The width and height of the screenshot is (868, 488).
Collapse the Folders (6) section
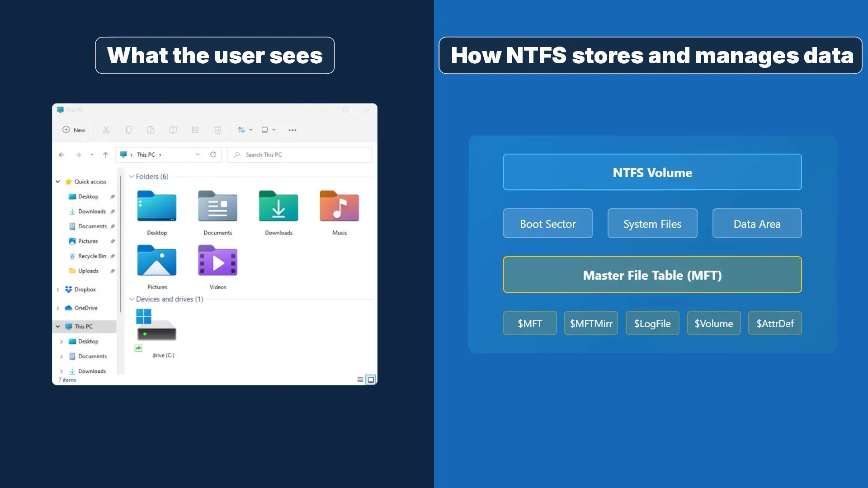click(x=131, y=176)
